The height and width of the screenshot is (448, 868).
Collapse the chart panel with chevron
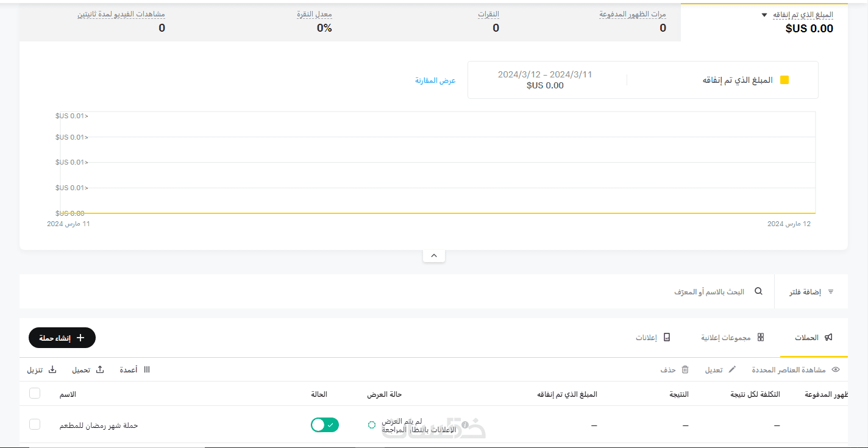434,256
